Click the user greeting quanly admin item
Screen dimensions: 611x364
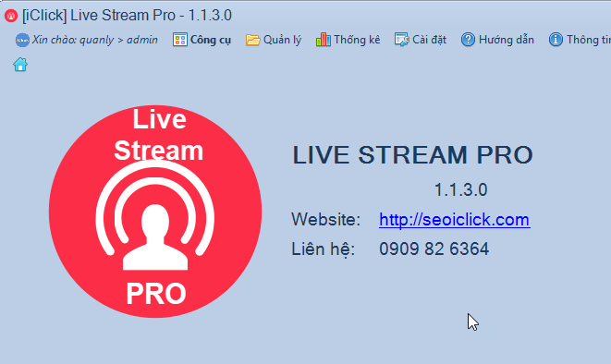(87, 40)
